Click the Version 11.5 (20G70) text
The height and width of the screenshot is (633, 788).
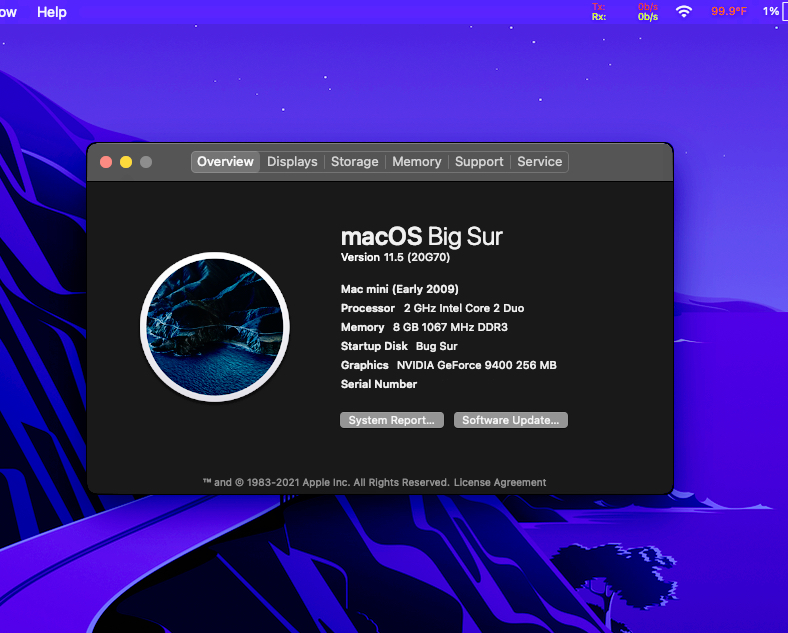(x=396, y=257)
